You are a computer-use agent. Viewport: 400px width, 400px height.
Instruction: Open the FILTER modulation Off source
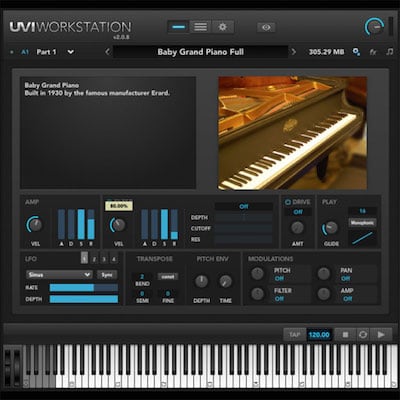point(279,299)
